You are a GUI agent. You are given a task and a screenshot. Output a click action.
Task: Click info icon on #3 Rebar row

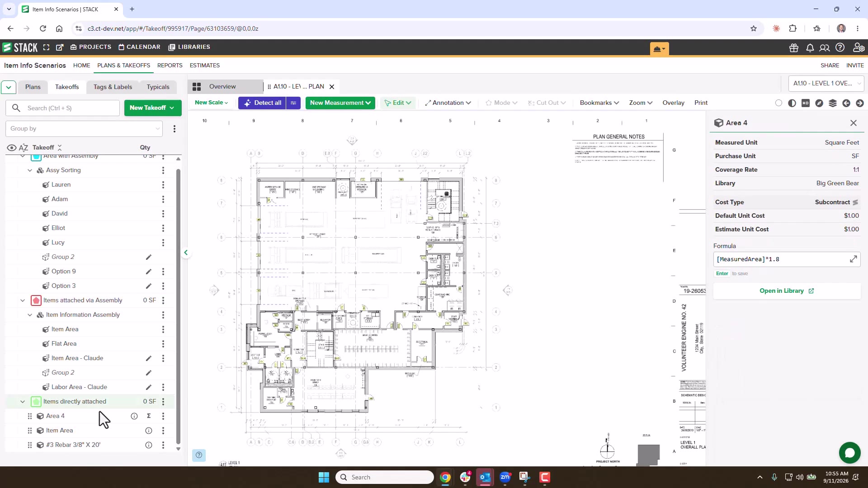pyautogui.click(x=149, y=445)
